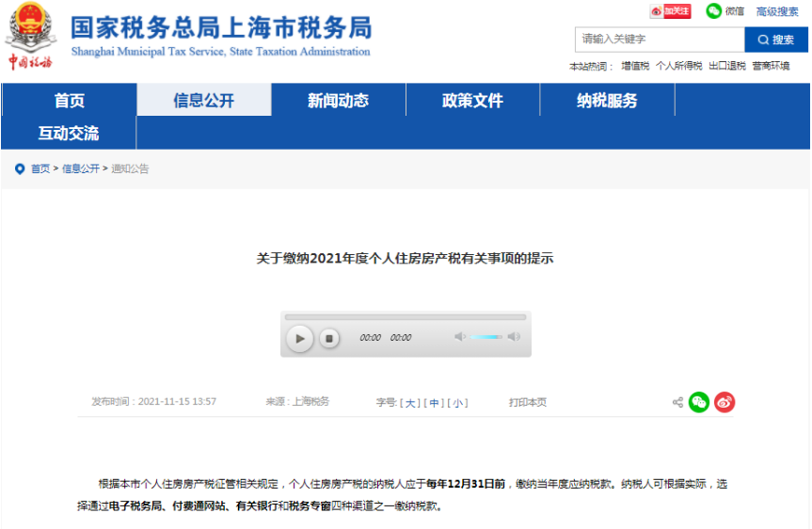
Task: Follow on Weibo via 加关注 button
Action: pos(671,11)
